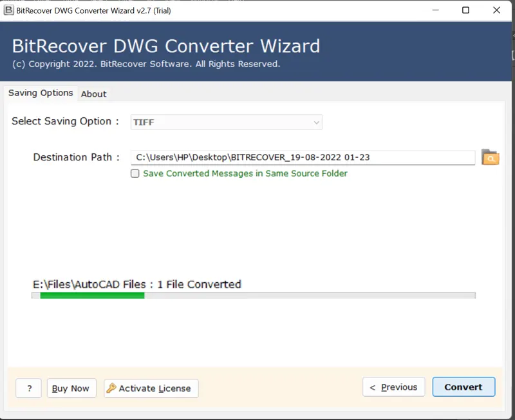Screen dimensions: 515x420
Task: Click the BitRecover DWG Converter Wizard heading
Action: pyautogui.click(x=166, y=46)
